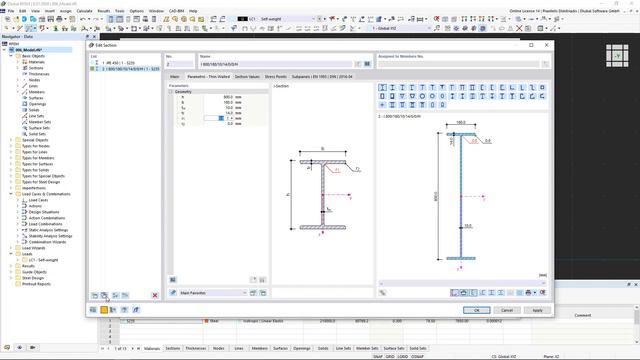Viewport: 640px width, 360px height.
Task: Collapse the Basic Objects folder arrow
Action: (x=11, y=56)
